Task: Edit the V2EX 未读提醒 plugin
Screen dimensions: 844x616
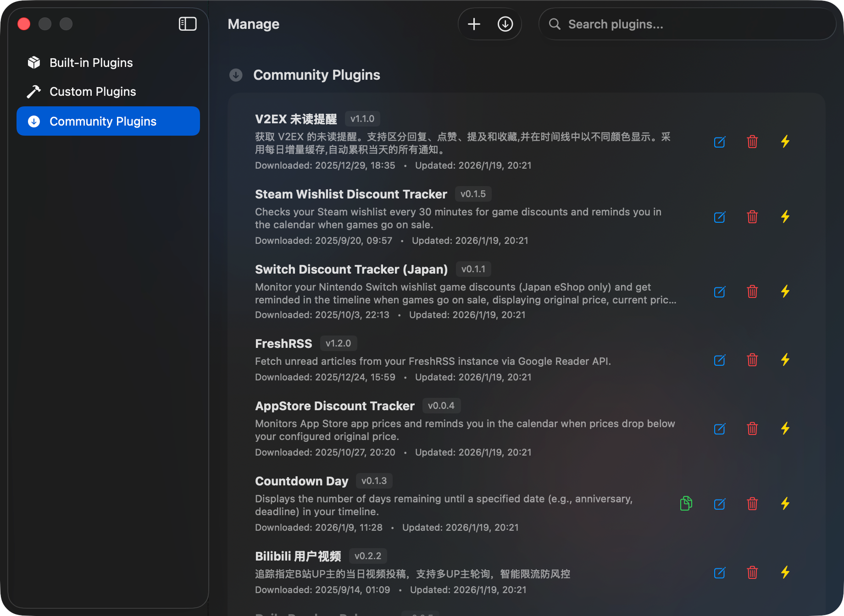Action: coord(720,142)
